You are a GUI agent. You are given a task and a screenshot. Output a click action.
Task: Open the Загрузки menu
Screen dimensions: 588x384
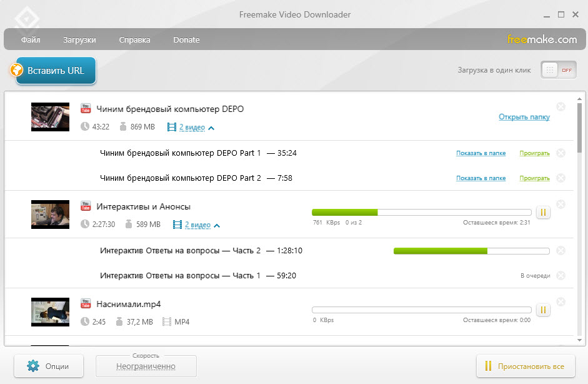click(x=79, y=39)
